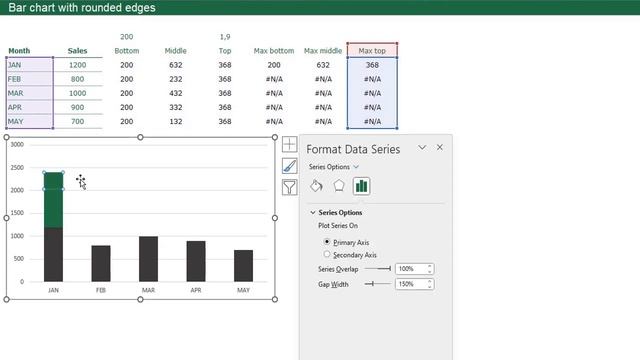This screenshot has width=640, height=360.
Task: Select the green JAN bar segment
Action: click(53, 200)
